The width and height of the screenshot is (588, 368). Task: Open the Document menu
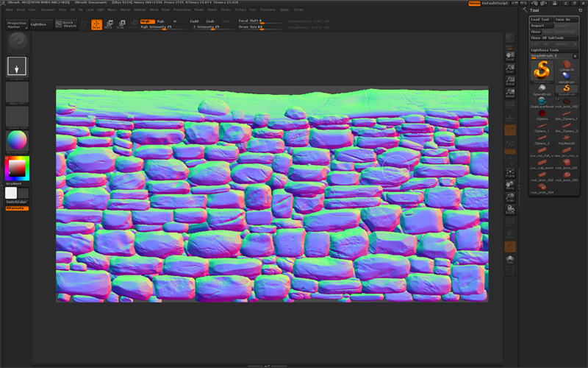47,10
